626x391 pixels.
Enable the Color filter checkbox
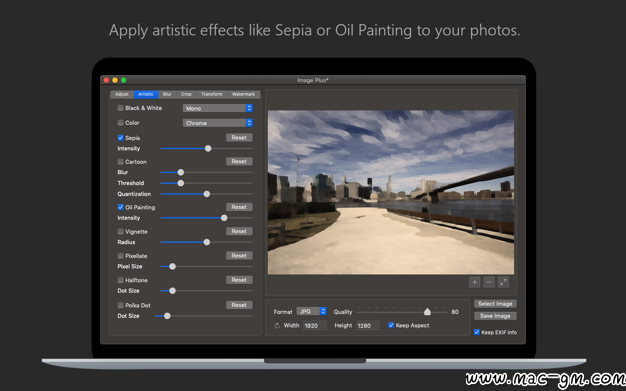pos(121,123)
